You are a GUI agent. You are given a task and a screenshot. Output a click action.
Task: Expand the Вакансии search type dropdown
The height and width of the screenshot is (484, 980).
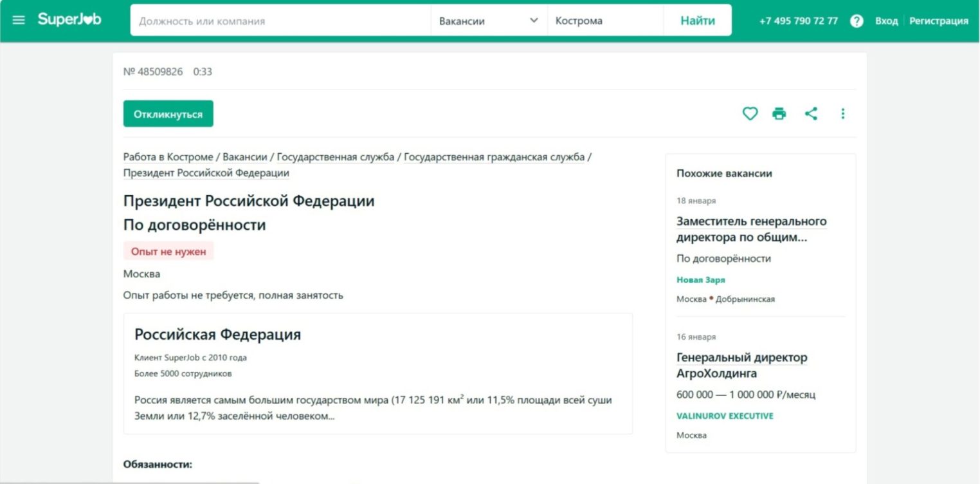pos(489,21)
